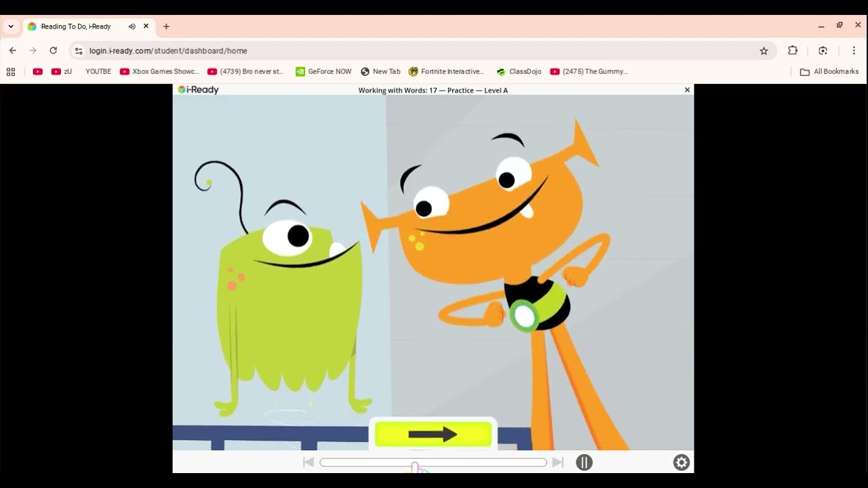Open the Xbox Games Showcase bookmark
Screen dimensions: 868x488
coord(159,71)
